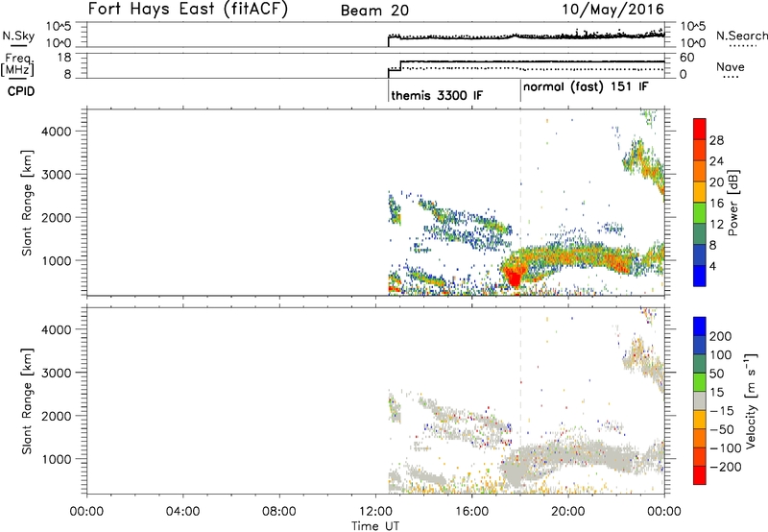Click the title 'Fort Hays East (fitACF)'

click(187, 10)
